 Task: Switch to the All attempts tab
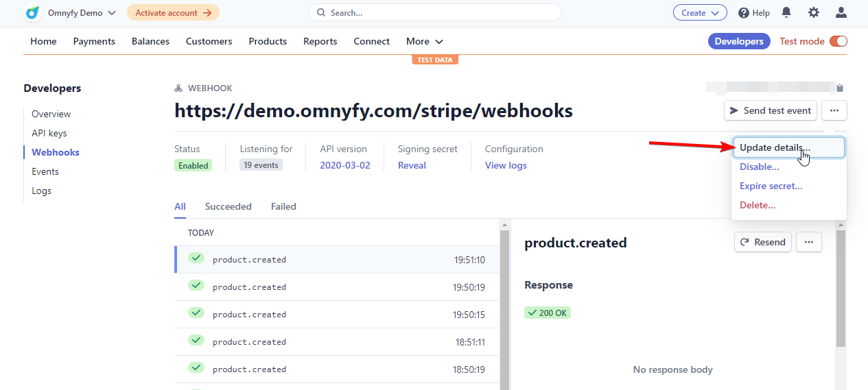coord(180,206)
